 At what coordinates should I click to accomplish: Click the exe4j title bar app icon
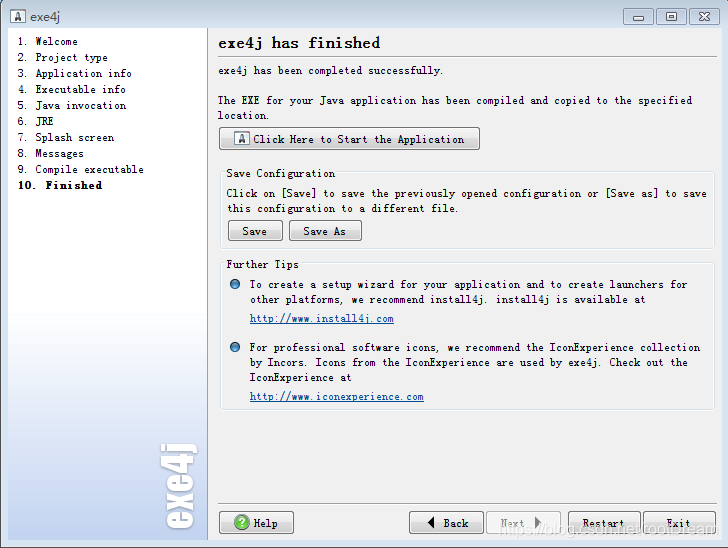coord(18,17)
